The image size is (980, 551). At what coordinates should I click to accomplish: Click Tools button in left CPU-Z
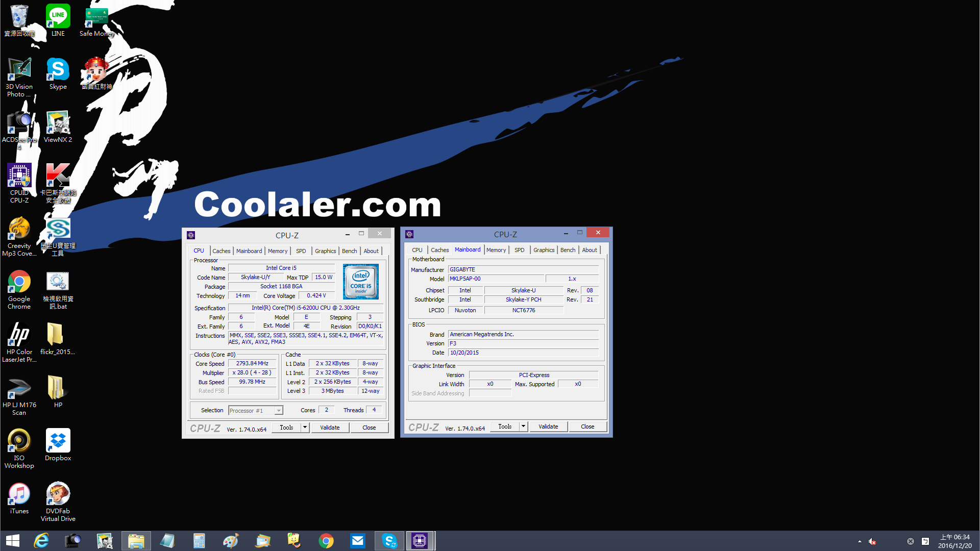point(286,428)
